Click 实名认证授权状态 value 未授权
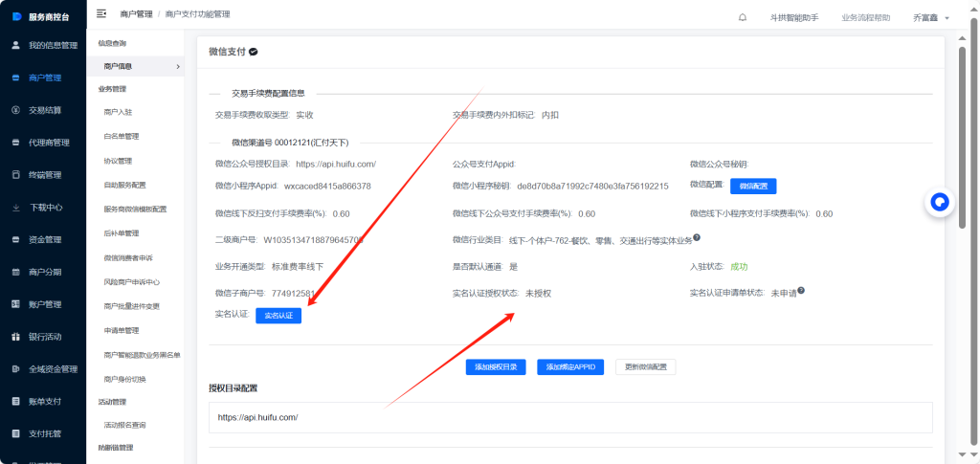 tap(538, 293)
